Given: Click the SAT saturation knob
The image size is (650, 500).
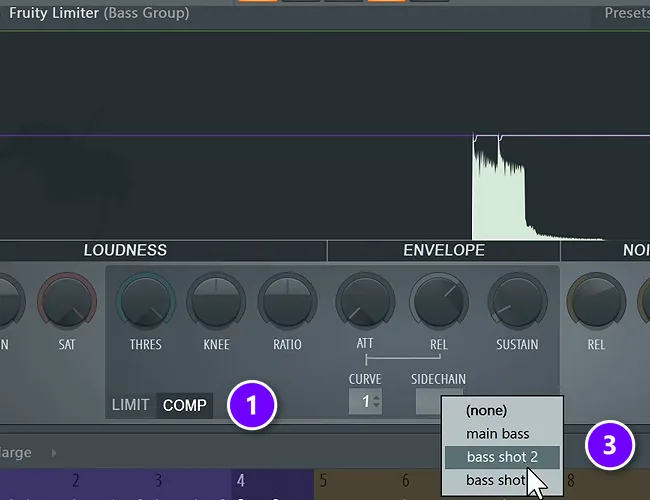Looking at the screenshot, I should pyautogui.click(x=67, y=301).
